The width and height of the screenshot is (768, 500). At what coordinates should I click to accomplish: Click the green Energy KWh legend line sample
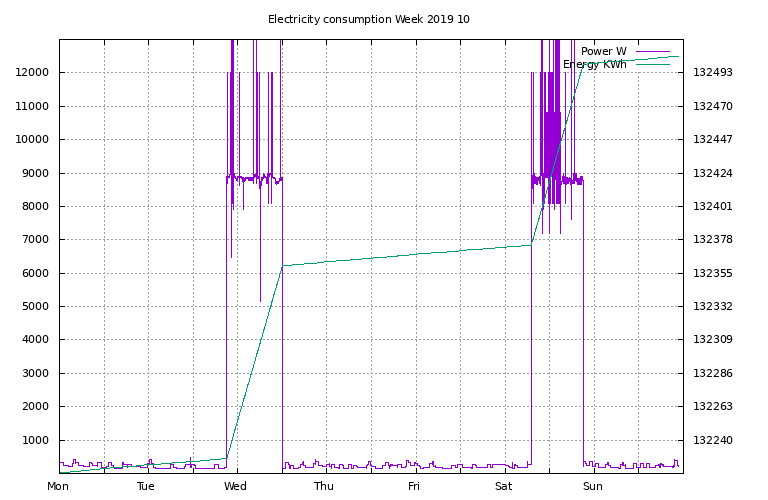click(653, 65)
